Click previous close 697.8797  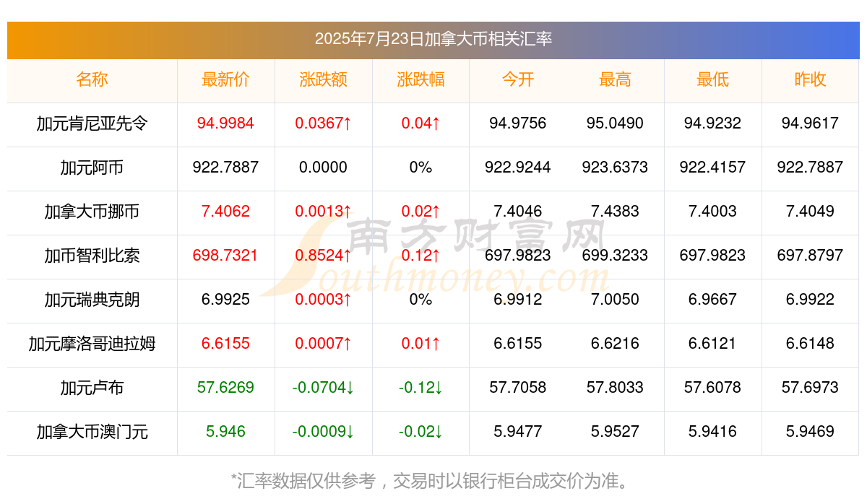pyautogui.click(x=810, y=256)
